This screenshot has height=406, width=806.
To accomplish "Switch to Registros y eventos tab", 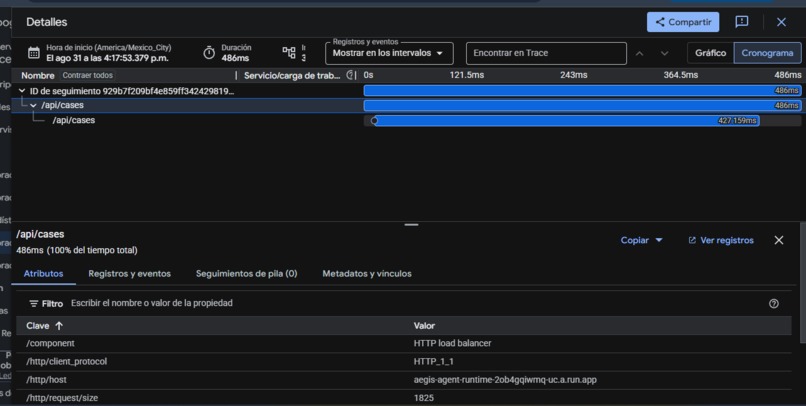I will pos(130,273).
